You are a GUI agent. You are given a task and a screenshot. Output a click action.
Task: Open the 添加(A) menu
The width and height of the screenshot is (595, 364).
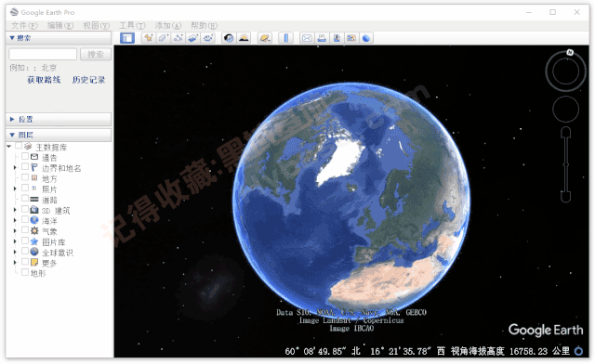point(168,25)
